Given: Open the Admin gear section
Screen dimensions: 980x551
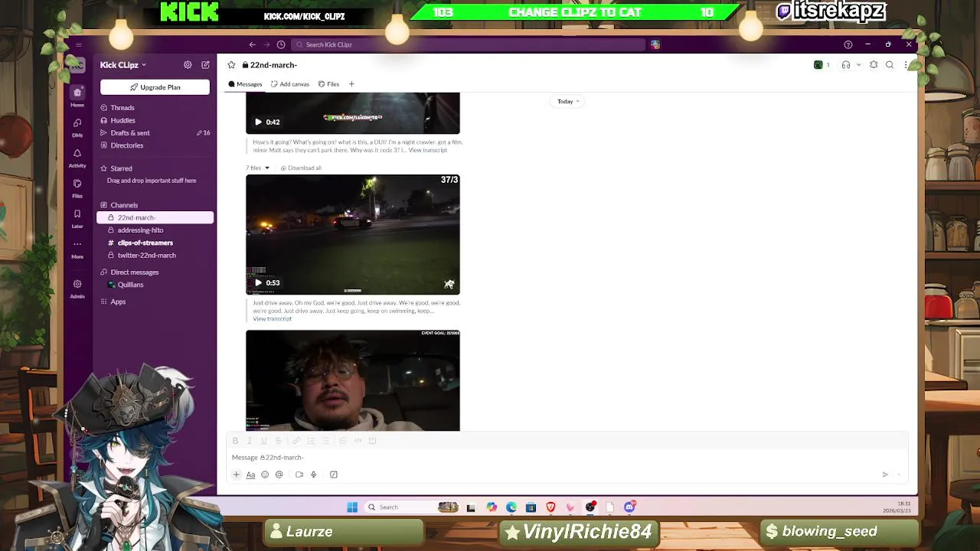Looking at the screenshot, I should (x=77, y=289).
